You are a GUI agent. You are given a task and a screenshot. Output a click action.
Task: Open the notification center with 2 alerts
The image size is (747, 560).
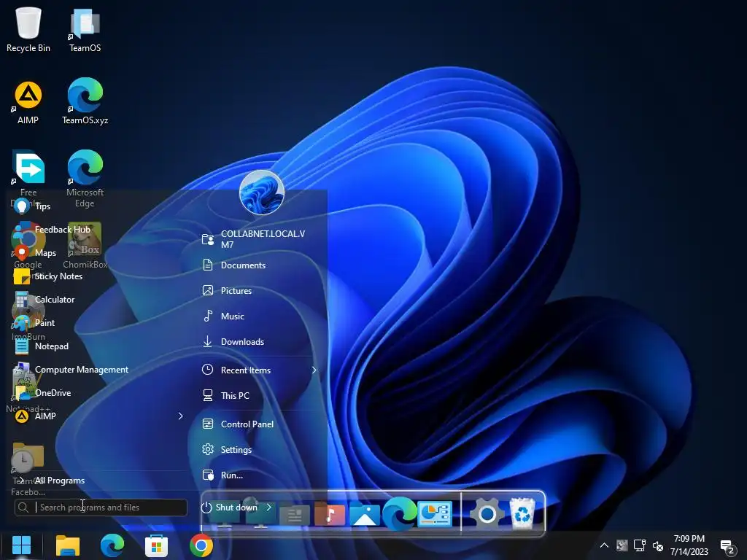tap(727, 547)
